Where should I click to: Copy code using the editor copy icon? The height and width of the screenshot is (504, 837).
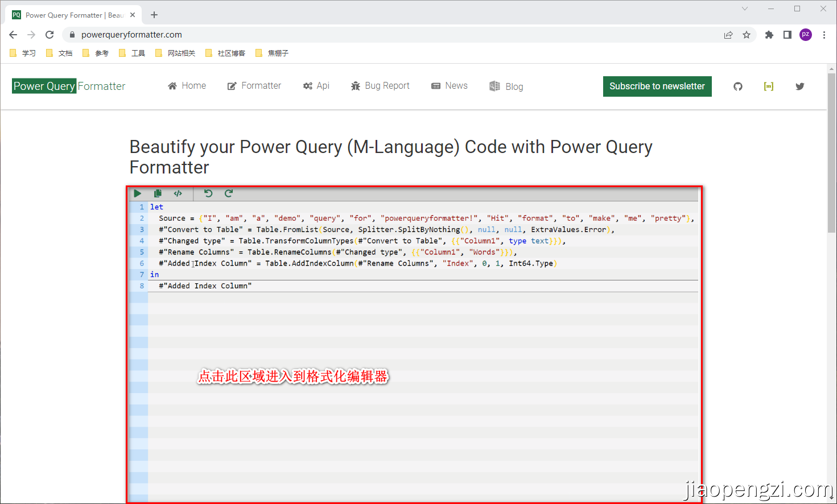tap(158, 193)
